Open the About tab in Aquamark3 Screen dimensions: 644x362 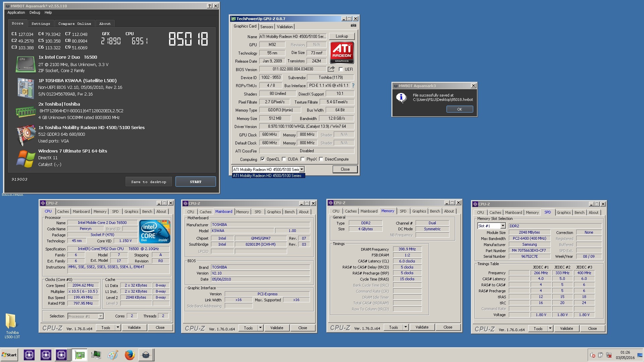coord(105,24)
